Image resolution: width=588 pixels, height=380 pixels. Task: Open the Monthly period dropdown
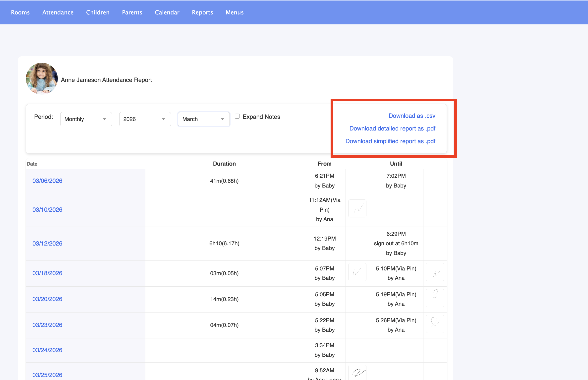pyautogui.click(x=86, y=119)
